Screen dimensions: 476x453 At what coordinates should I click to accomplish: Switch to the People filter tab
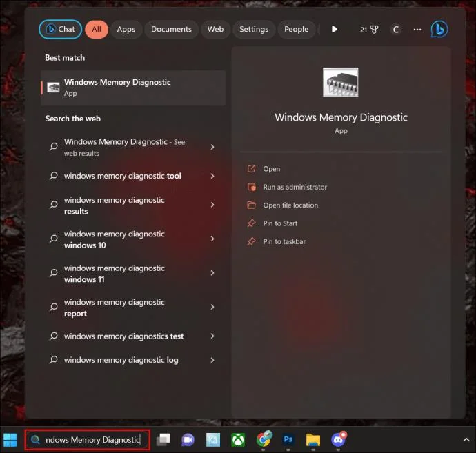point(296,30)
